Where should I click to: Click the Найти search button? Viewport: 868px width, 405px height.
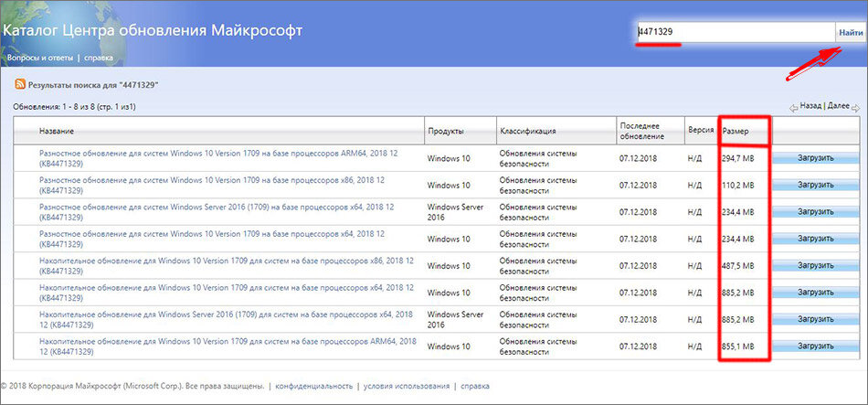tap(850, 32)
